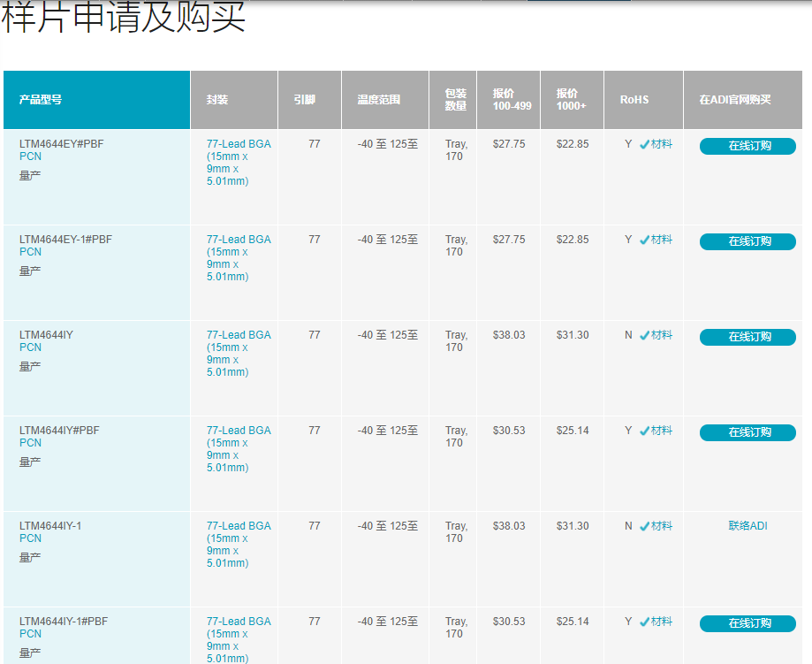Click the 封装 column header
The height and width of the screenshot is (664, 812).
point(234,100)
